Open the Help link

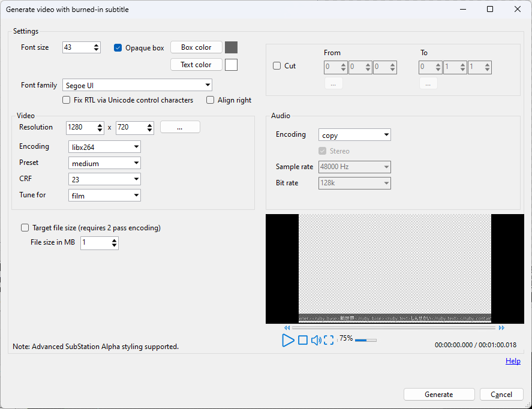pos(513,360)
